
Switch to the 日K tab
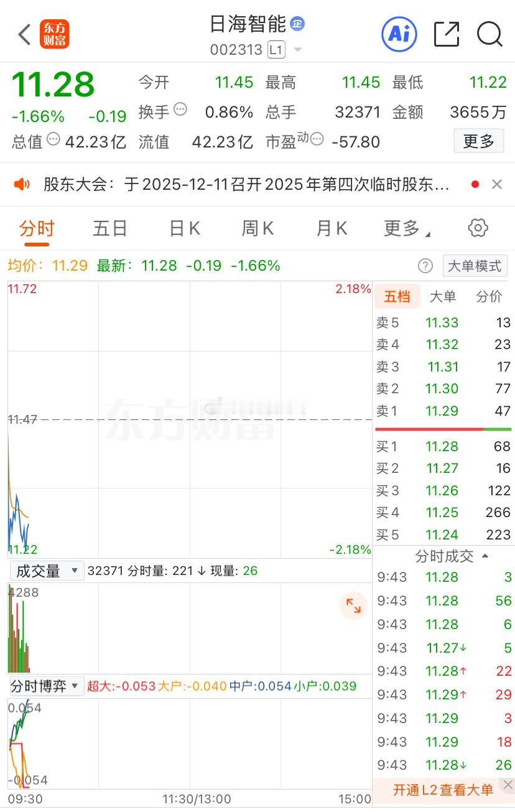(x=183, y=228)
